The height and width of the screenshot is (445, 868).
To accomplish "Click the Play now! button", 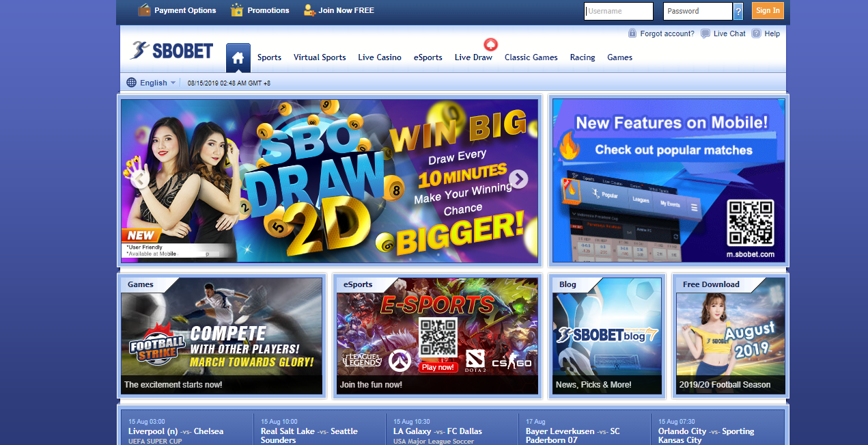I will pyautogui.click(x=438, y=367).
